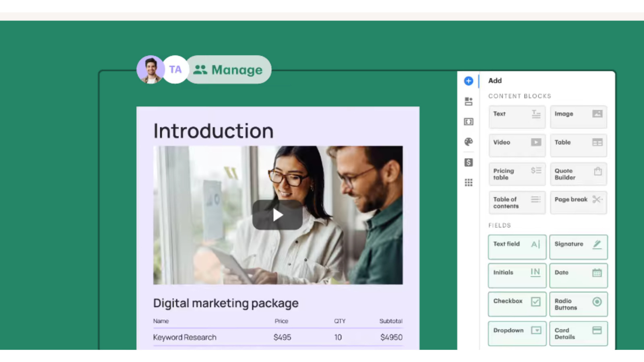Add a Checkbox field
Viewport: 644px width, 362px height.
(517, 304)
